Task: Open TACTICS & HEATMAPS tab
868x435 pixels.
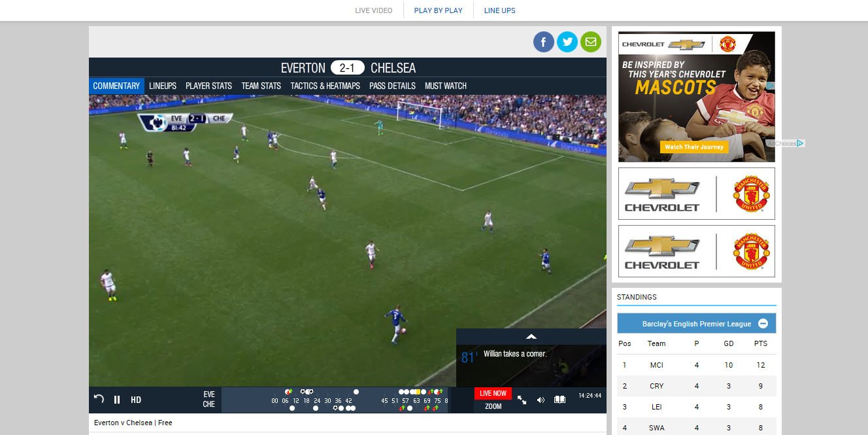Action: (325, 86)
